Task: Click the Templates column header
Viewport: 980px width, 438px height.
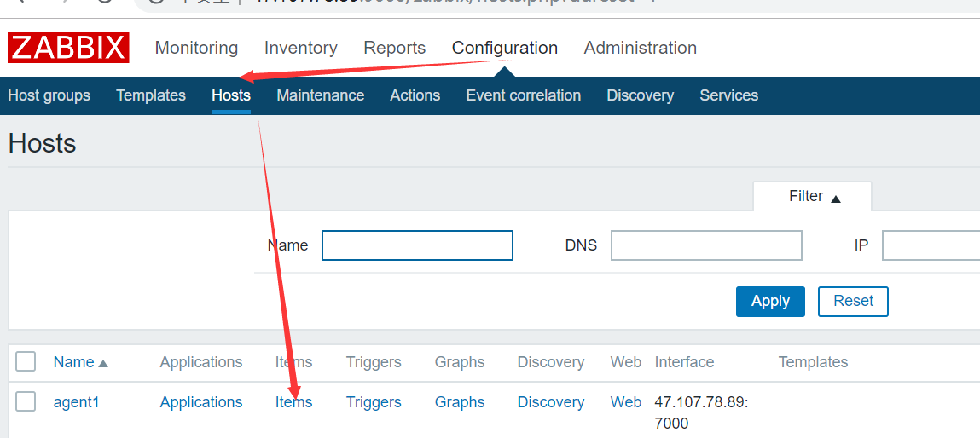Action: point(813,362)
